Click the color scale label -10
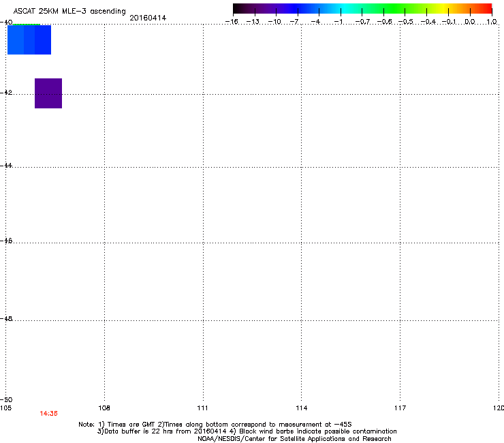504x443 pixels. click(274, 22)
